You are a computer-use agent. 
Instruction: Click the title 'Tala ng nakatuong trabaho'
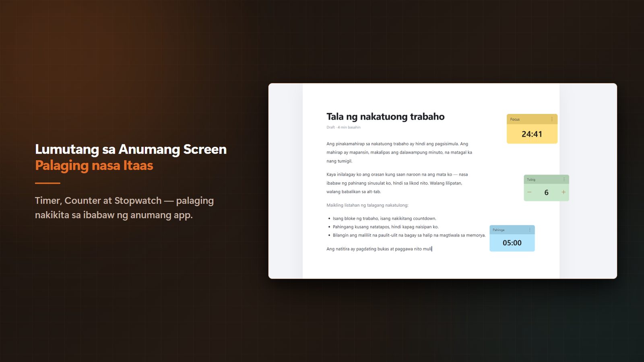[x=385, y=117]
